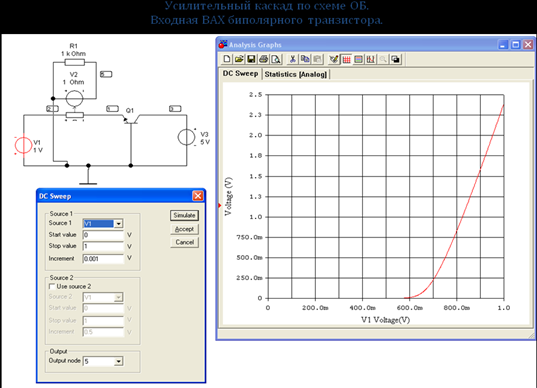Switch to the Statistics [Analog] tab
The width and height of the screenshot is (537, 388).
(x=296, y=74)
